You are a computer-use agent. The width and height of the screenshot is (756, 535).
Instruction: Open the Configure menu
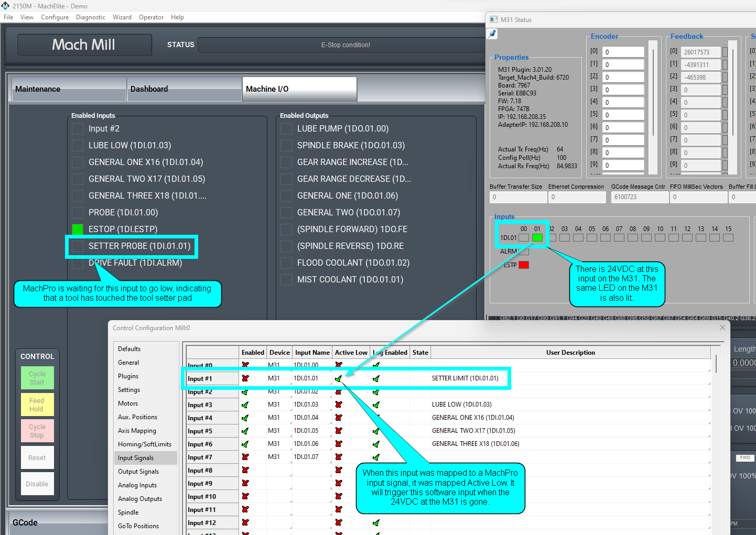tap(55, 17)
